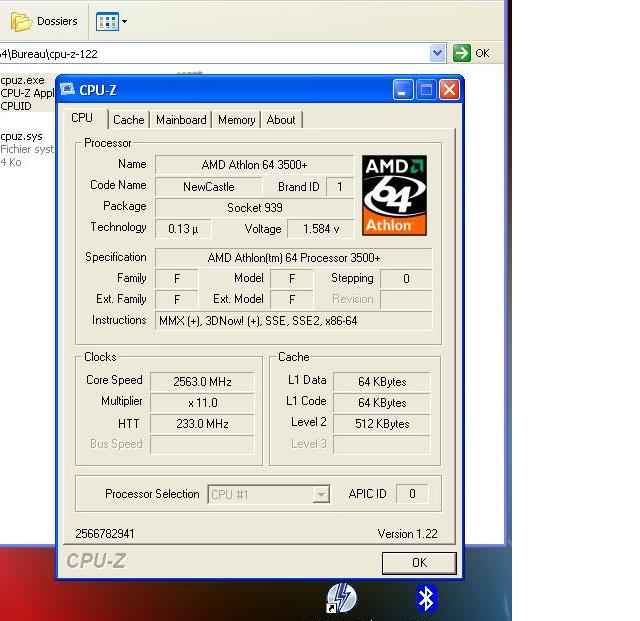The image size is (640, 621).
Task: Click the Dossiers folder toolbar button
Action: (44, 21)
